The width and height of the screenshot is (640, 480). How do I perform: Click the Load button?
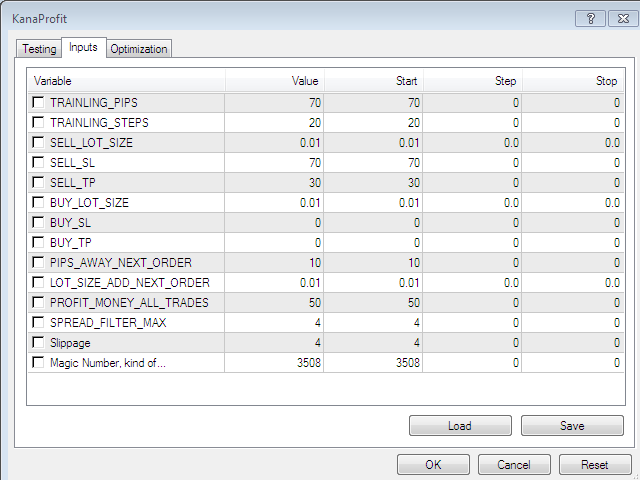(x=460, y=426)
